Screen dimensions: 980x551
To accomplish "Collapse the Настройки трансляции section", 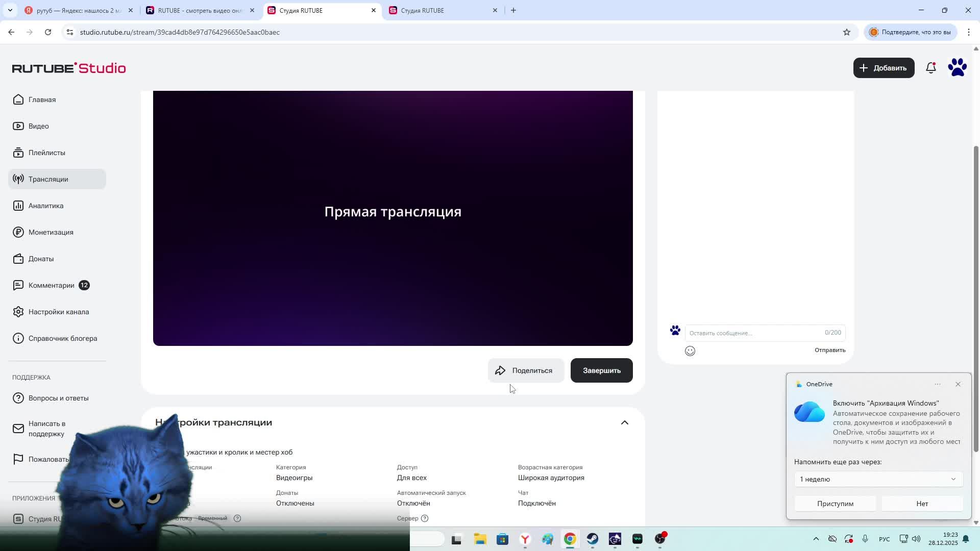I will click(x=624, y=422).
